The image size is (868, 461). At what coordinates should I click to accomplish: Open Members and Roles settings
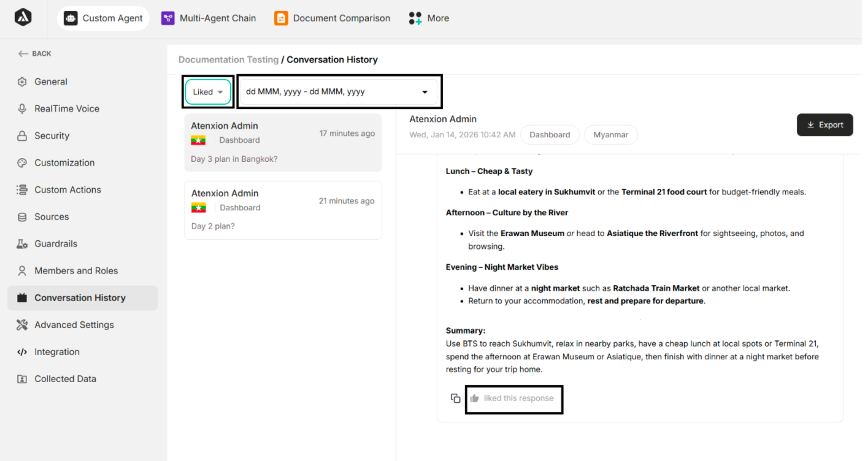[76, 271]
